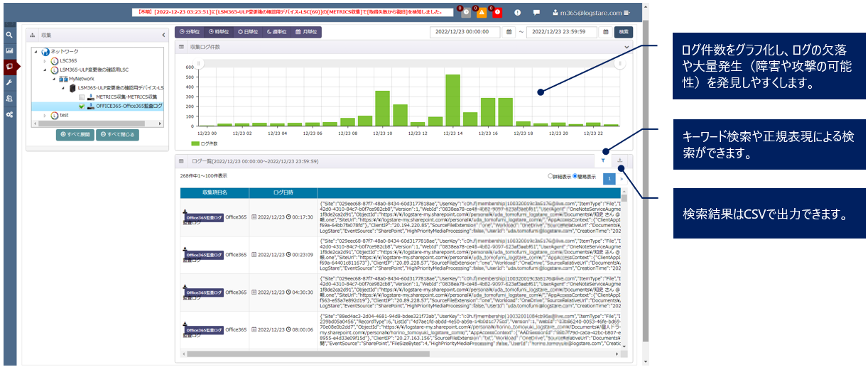The width and height of the screenshot is (868, 367).
Task: Expand the test tree node
Action: pos(45,115)
